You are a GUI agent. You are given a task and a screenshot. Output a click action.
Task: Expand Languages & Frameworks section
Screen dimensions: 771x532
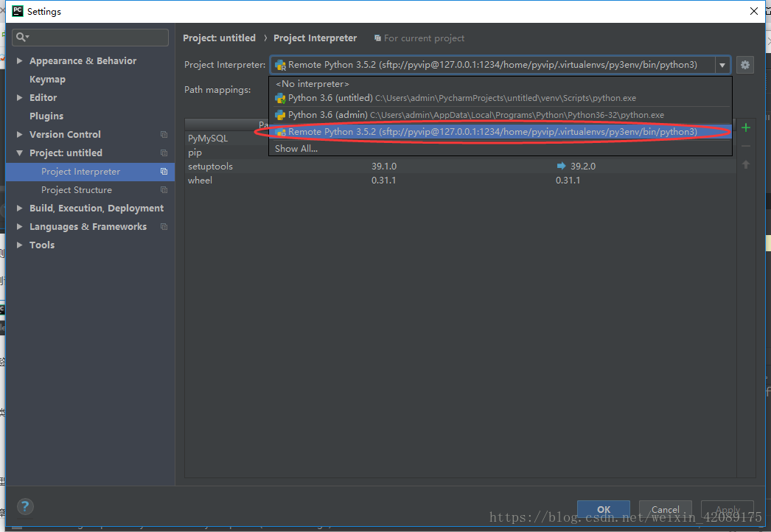tap(20, 227)
